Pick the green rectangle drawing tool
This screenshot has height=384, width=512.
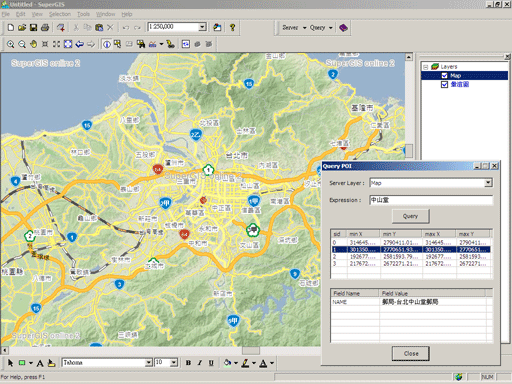(22, 363)
